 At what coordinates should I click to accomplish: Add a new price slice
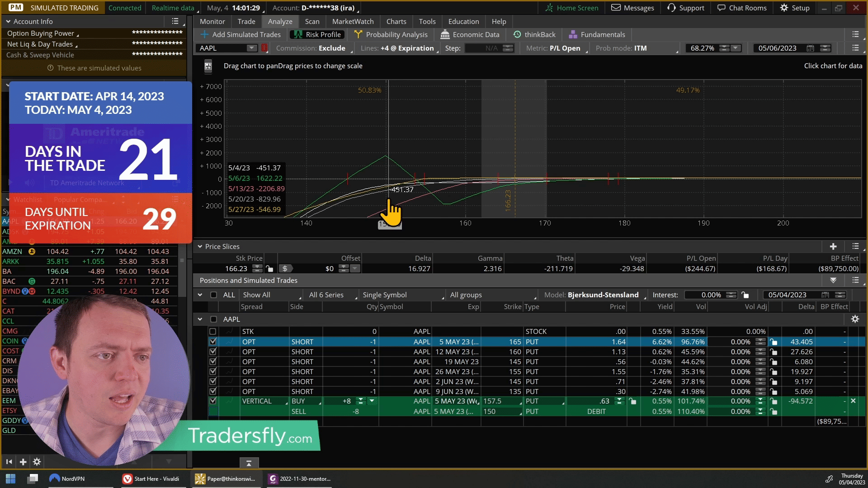833,246
